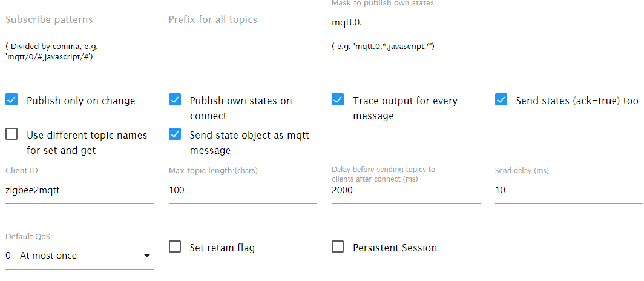The image size is (644, 281).
Task: Enable the Set retain flag checkbox
Action: point(175,247)
